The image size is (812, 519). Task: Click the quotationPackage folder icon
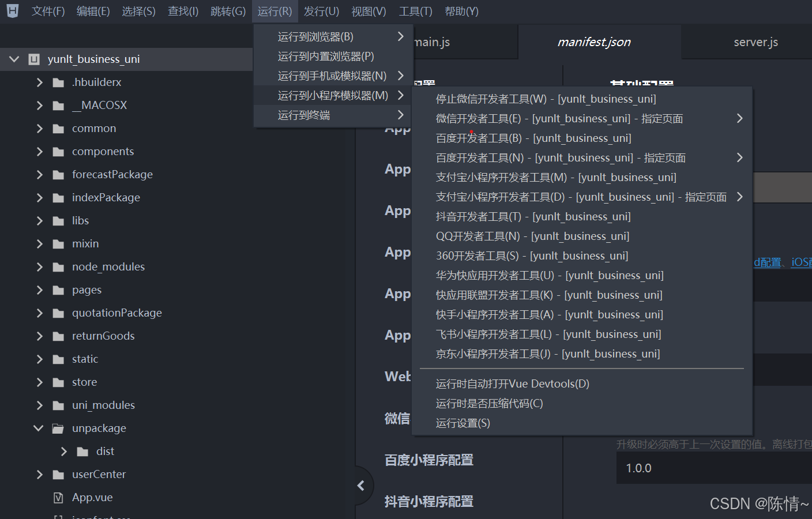[58, 313]
